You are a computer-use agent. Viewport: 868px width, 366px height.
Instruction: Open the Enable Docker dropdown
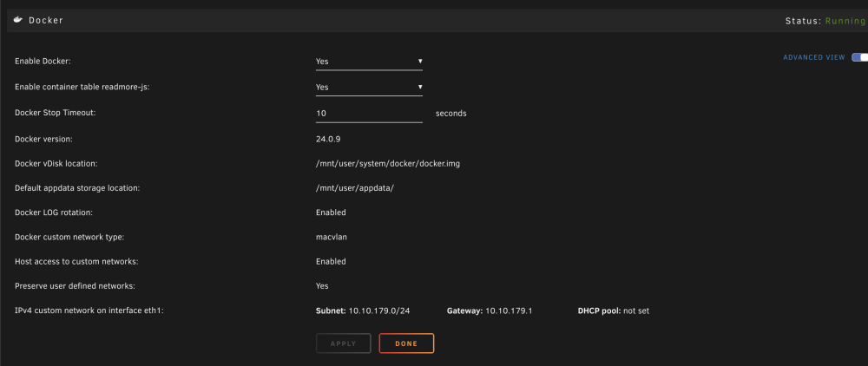click(x=369, y=62)
